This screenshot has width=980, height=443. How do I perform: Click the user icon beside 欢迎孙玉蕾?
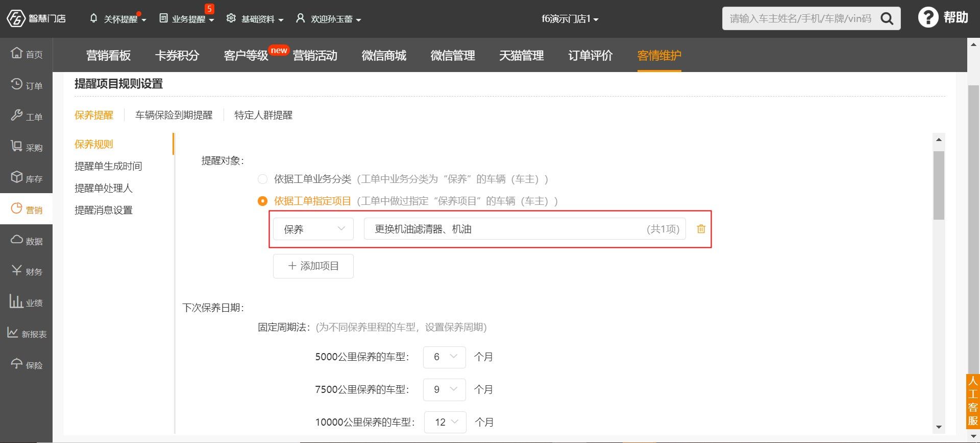301,18
